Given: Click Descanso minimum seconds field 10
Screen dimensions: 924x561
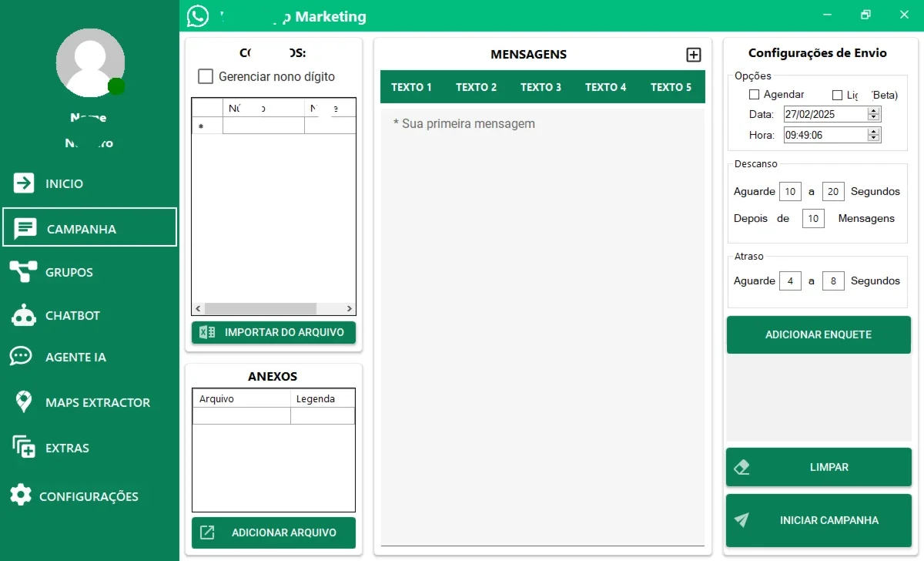Looking at the screenshot, I should pos(790,191).
